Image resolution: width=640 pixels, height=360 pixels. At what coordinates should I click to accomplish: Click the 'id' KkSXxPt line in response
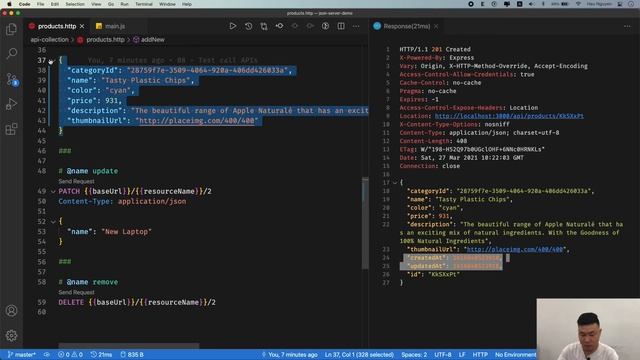tap(433, 274)
